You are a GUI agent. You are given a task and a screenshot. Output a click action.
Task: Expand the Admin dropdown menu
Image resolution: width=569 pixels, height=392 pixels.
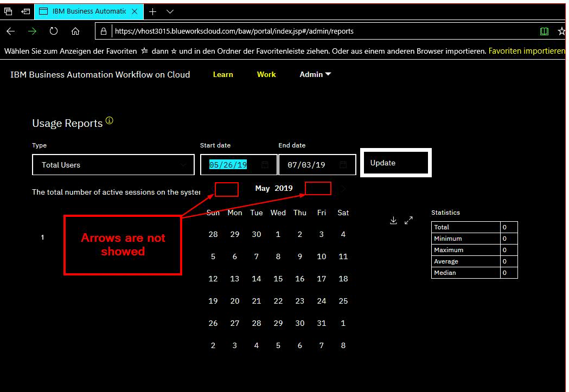[315, 74]
